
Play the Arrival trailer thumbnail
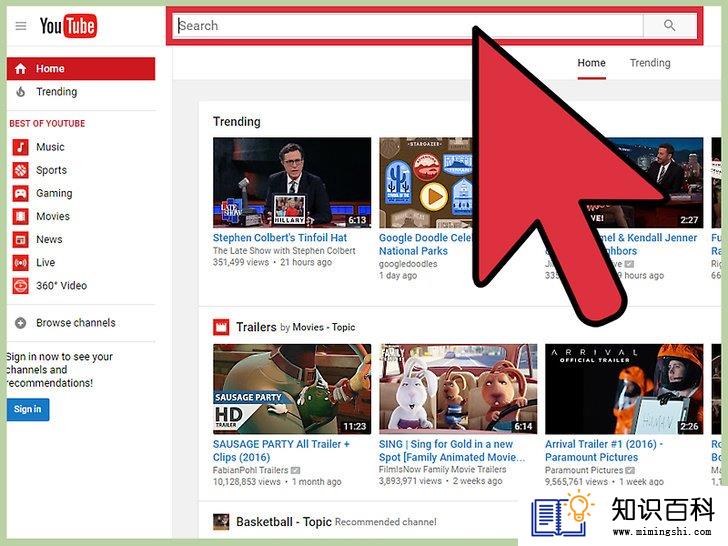[624, 389]
